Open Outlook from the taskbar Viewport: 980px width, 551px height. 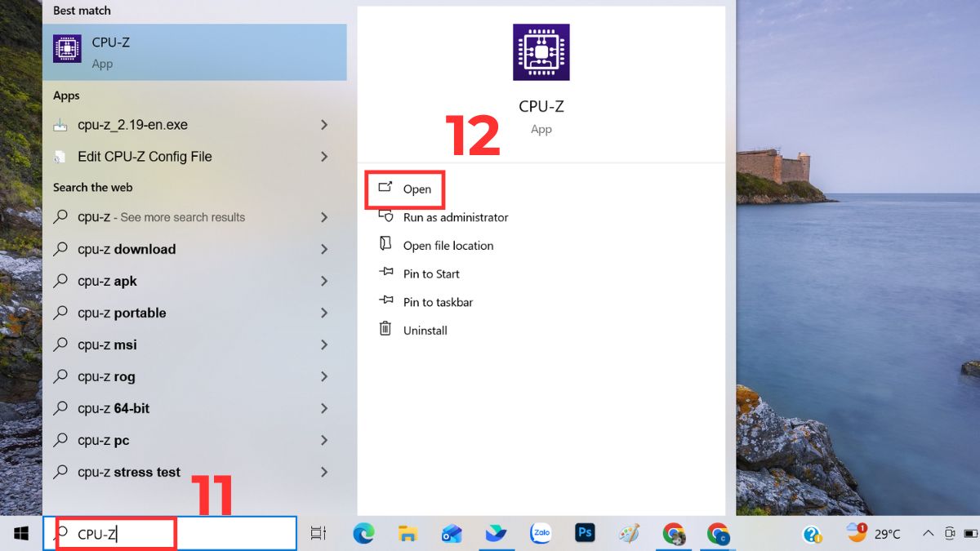[452, 534]
